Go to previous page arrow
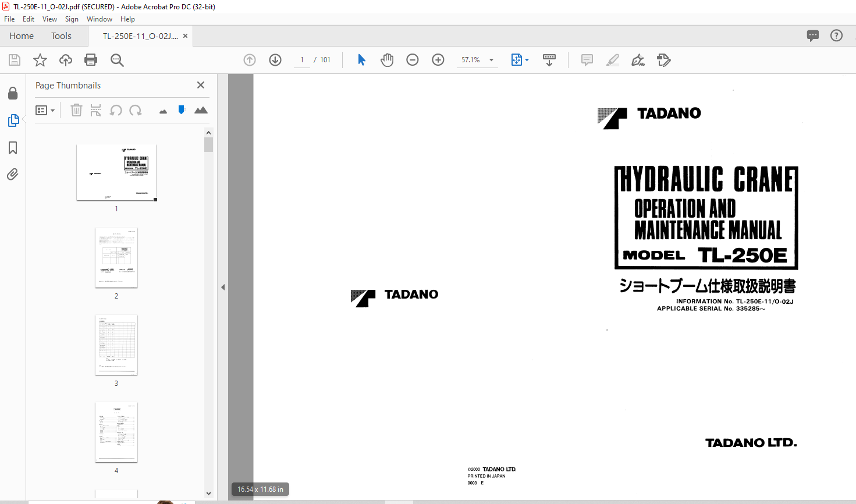The image size is (856, 504). pyautogui.click(x=250, y=60)
